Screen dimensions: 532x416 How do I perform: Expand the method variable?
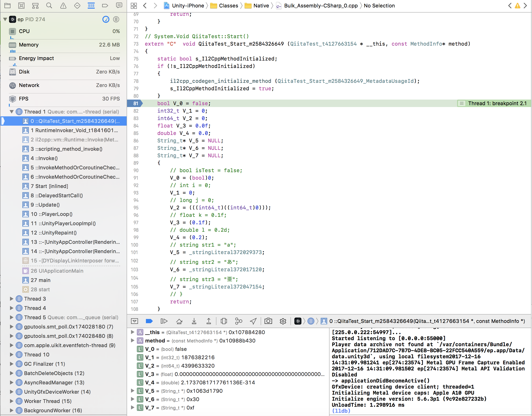coord(132,340)
